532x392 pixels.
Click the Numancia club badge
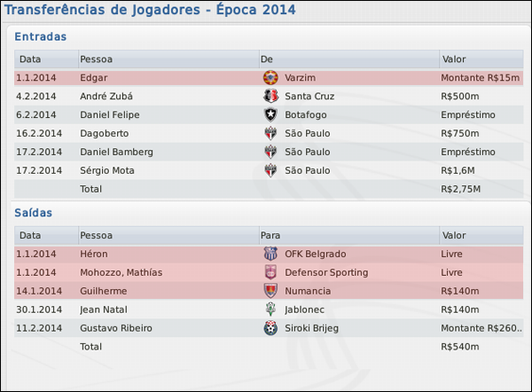click(x=270, y=291)
